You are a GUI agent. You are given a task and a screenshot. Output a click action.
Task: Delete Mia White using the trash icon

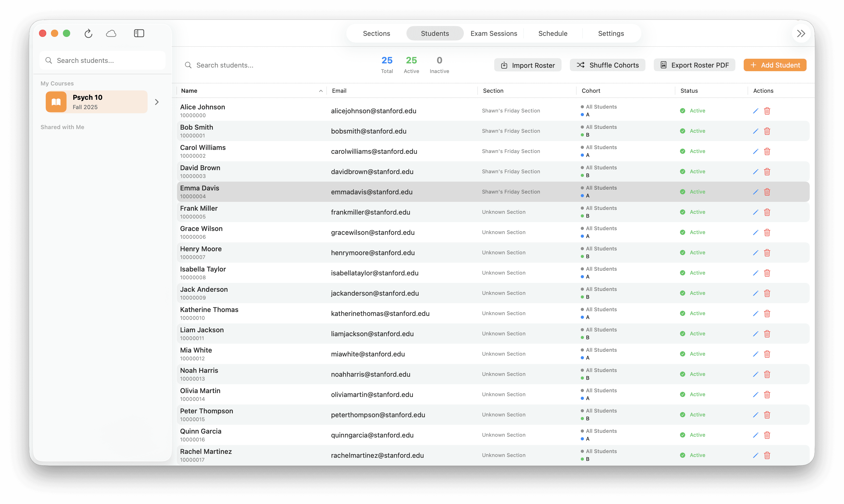(x=767, y=354)
